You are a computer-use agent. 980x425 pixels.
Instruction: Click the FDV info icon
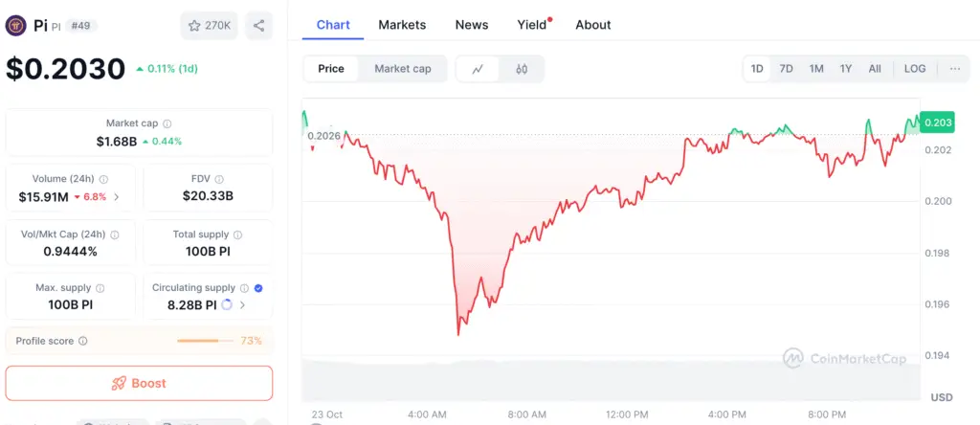pos(219,179)
